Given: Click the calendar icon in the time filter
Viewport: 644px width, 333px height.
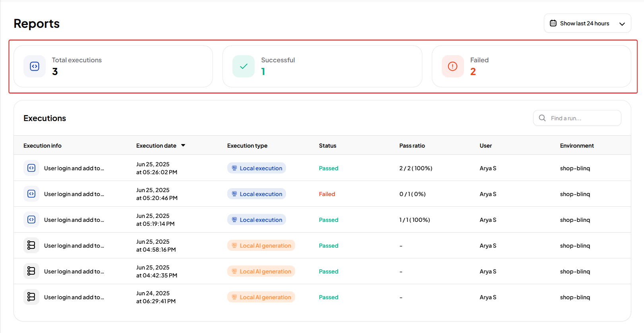Looking at the screenshot, I should coord(553,23).
